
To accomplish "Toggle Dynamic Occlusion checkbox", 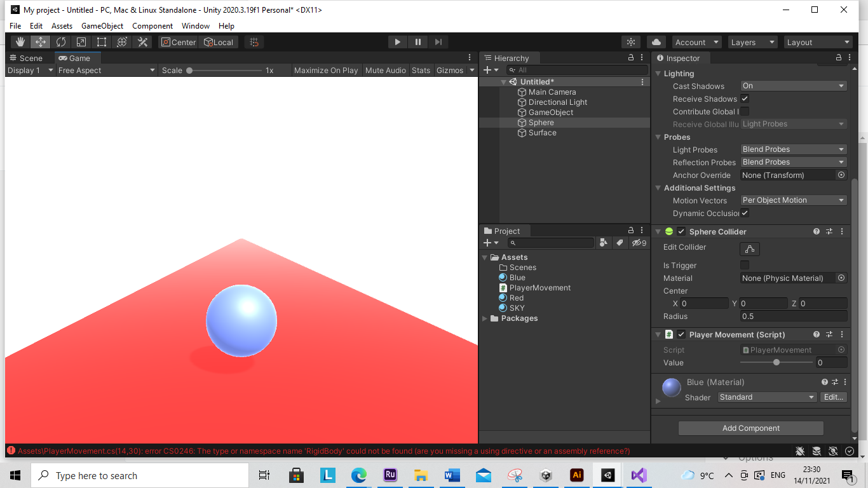I will point(745,213).
